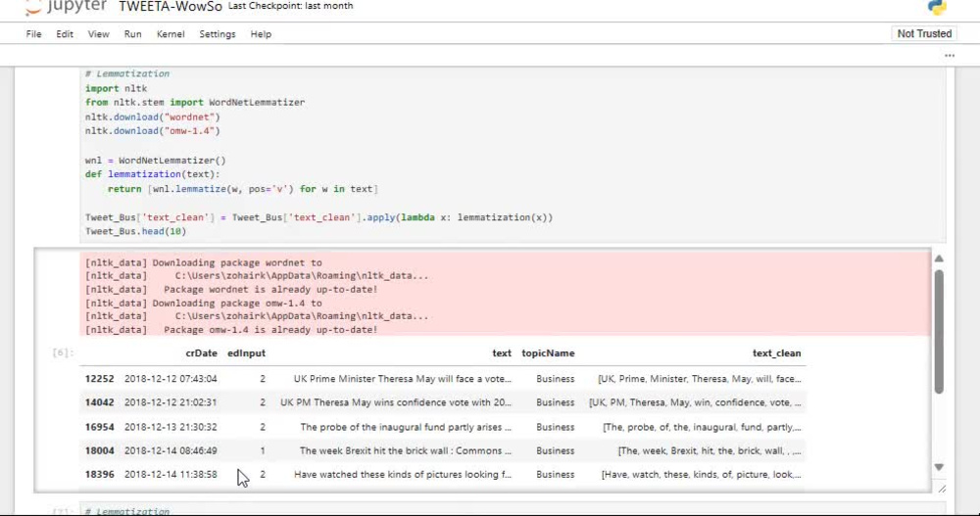Click row index 18004

click(x=99, y=450)
